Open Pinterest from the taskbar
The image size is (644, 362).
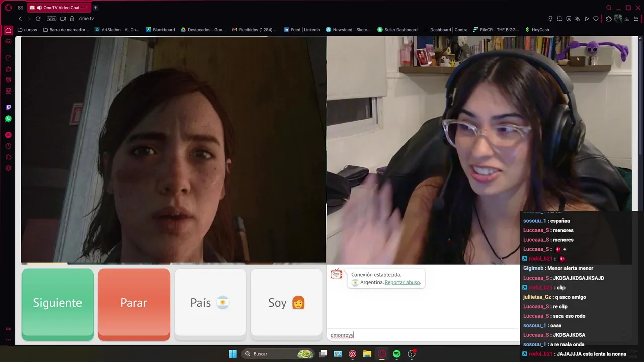click(352, 354)
